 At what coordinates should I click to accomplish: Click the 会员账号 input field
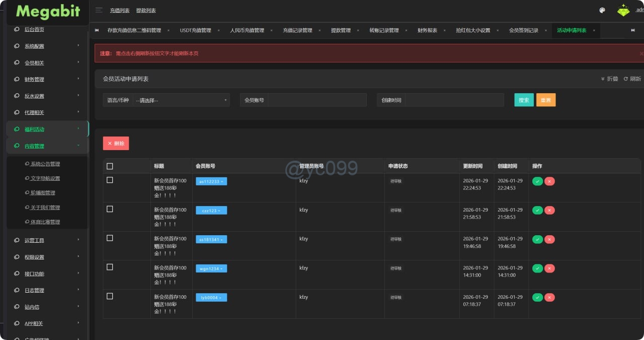click(317, 100)
